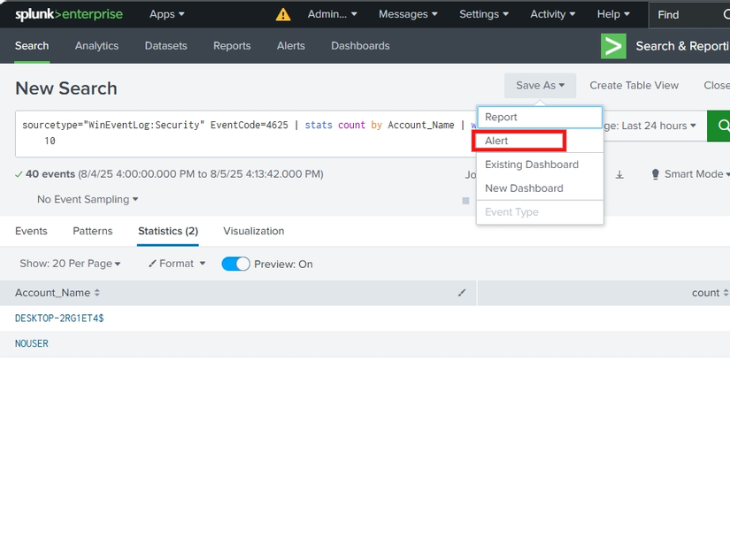
Task: Click the export download arrow icon
Action: 619,174
